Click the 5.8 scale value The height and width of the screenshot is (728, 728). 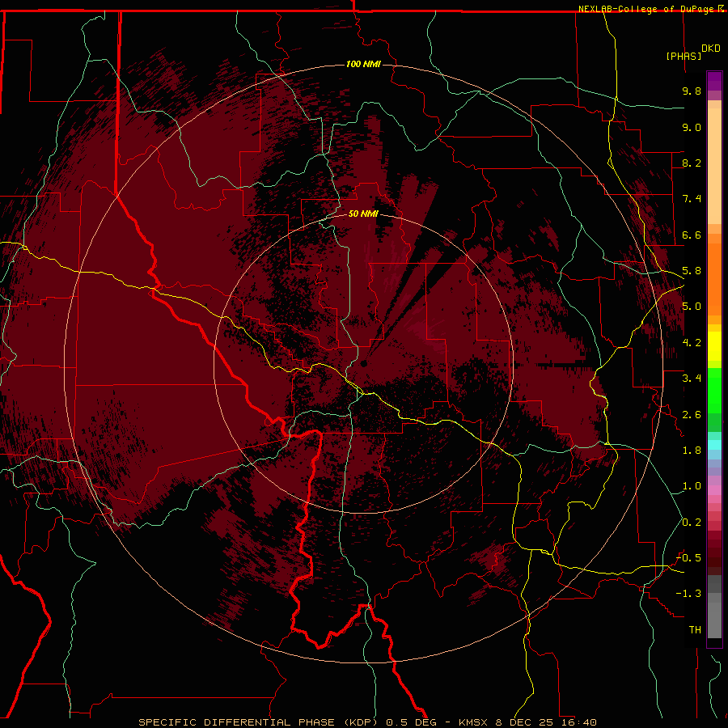click(692, 271)
